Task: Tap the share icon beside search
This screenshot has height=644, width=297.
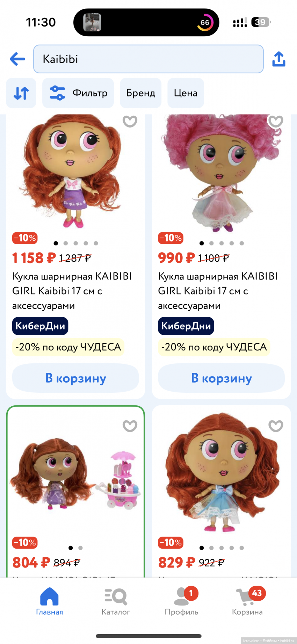Action: point(278,59)
